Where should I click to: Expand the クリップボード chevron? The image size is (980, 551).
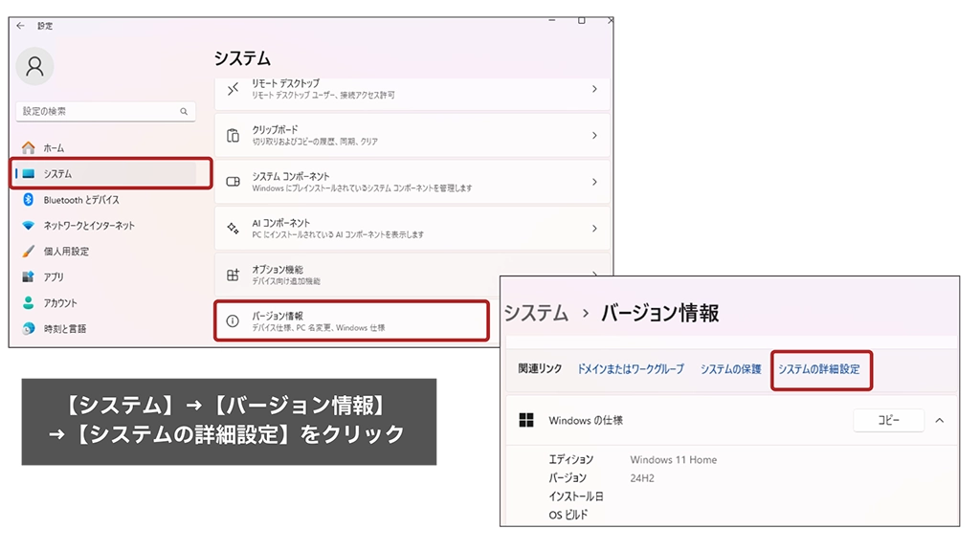(x=594, y=136)
